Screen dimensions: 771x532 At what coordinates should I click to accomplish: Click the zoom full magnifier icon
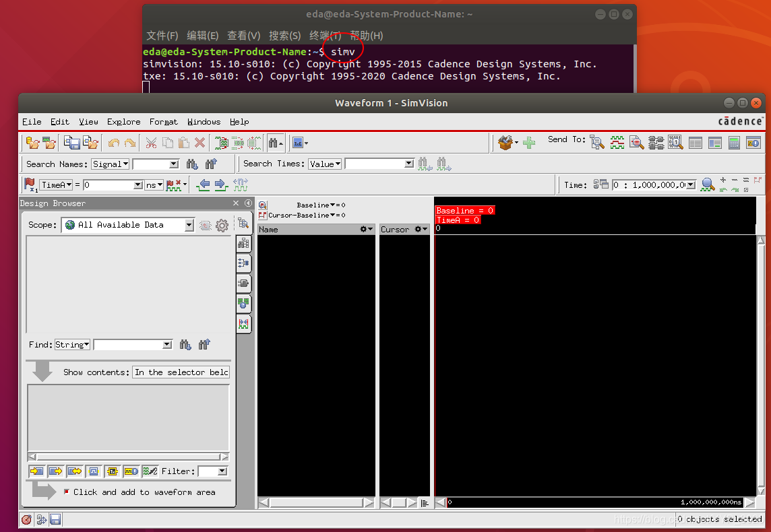click(x=708, y=185)
